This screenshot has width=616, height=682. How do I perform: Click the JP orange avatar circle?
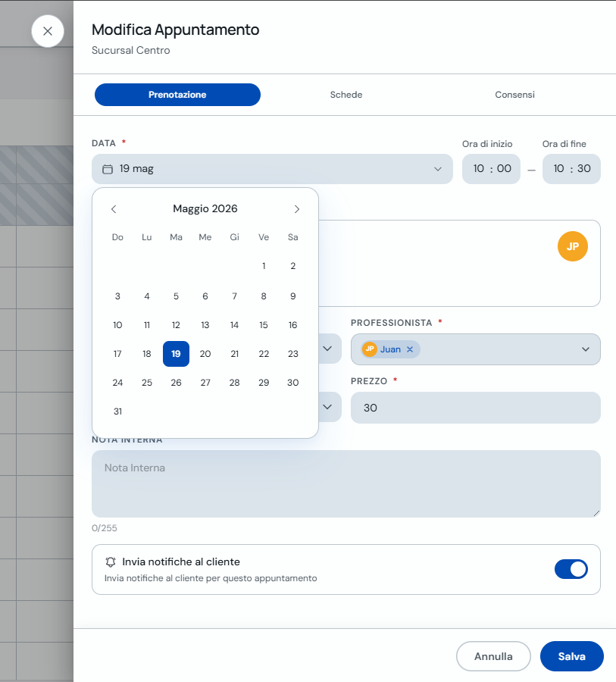tap(573, 246)
